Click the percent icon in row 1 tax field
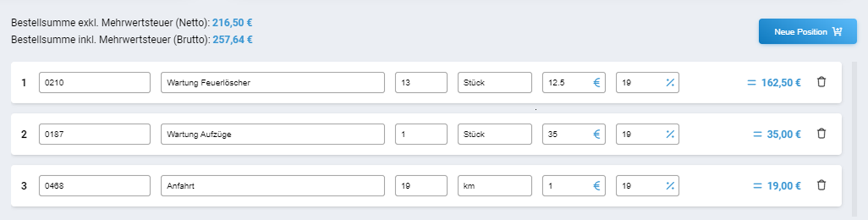Screen dimensions: 868x220 point(670,83)
